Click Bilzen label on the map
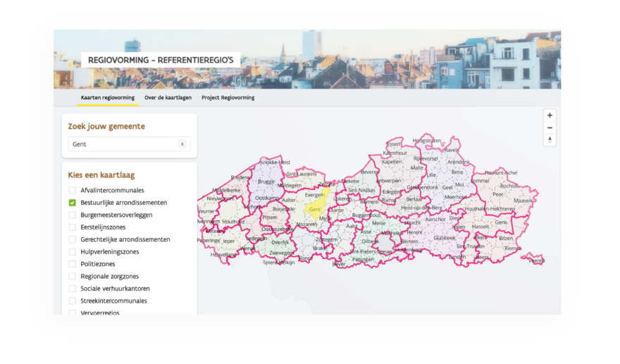The image size is (620, 364). pos(506,238)
